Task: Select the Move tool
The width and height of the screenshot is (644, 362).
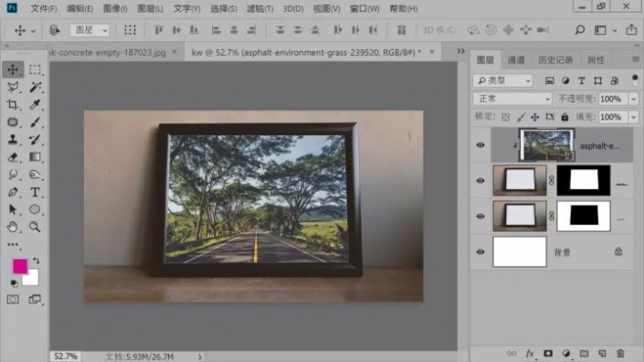Action: 13,69
